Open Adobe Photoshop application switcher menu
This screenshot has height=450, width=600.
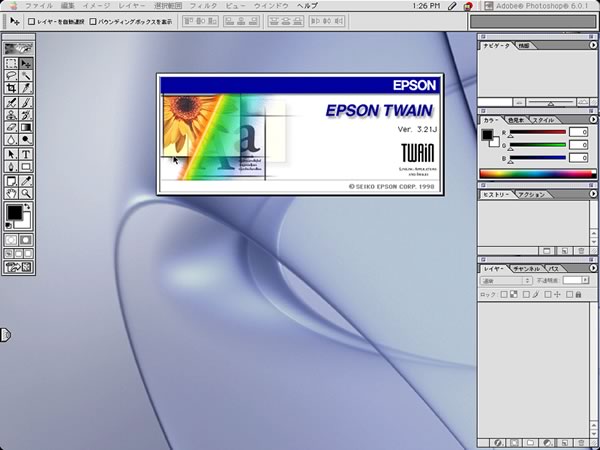coord(537,6)
